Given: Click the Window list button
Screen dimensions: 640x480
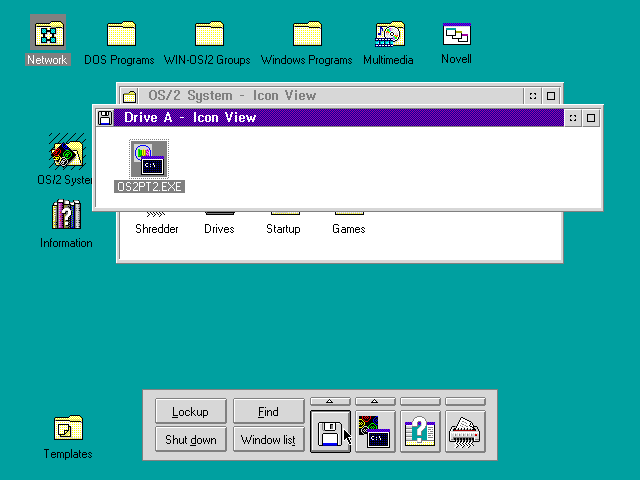Looking at the screenshot, I should 269,440.
